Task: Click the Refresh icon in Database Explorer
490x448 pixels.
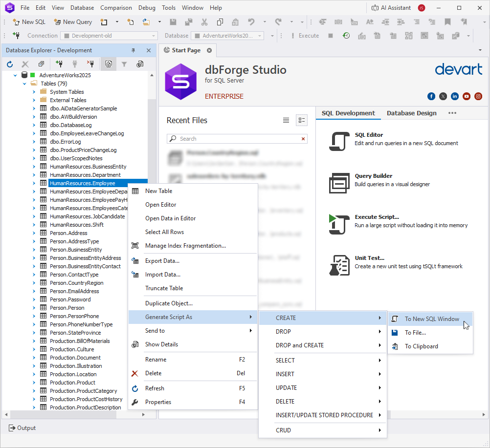Action: pos(10,64)
